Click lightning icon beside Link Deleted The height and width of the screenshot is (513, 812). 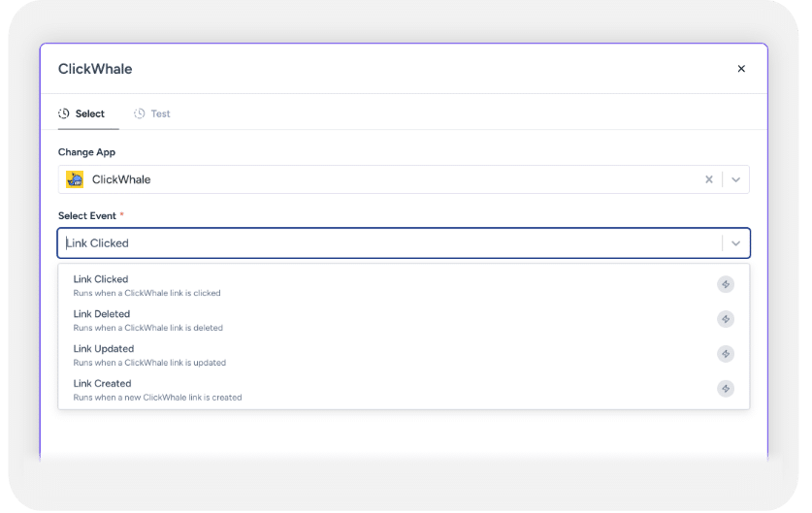[x=726, y=319]
